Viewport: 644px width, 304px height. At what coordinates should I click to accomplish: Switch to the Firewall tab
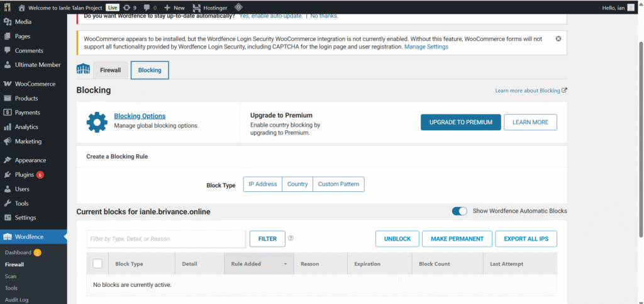(110, 70)
